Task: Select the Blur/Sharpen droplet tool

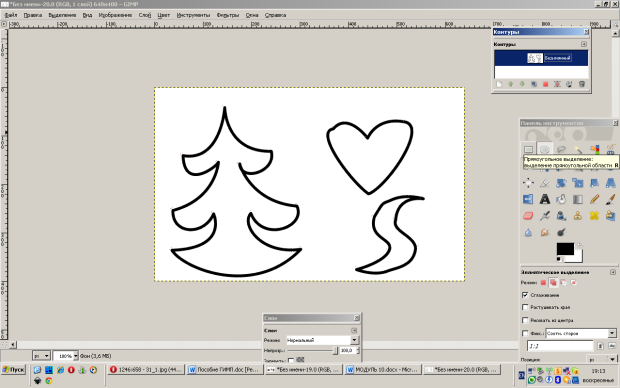Action: click(528, 232)
